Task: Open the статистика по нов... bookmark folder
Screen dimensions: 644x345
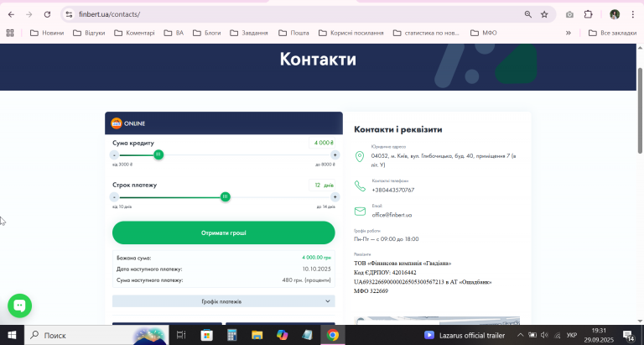Action: 426,33
